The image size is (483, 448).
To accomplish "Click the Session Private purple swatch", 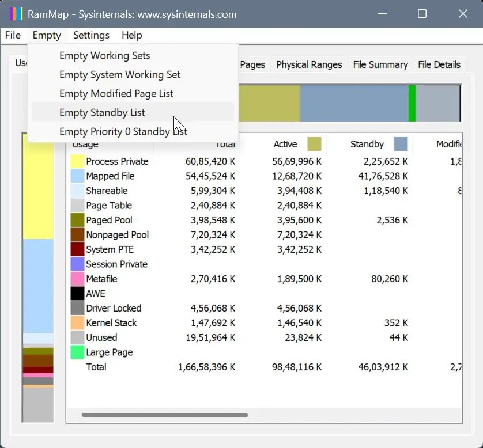I will coord(77,264).
